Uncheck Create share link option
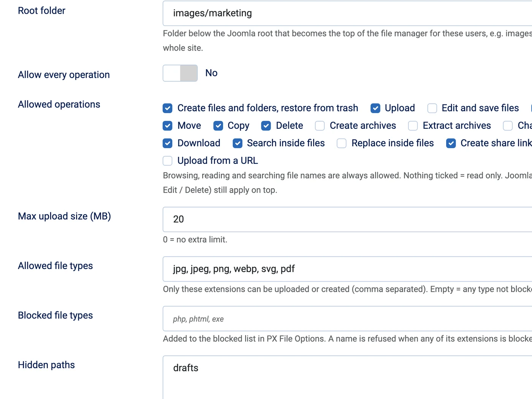532x399 pixels. coord(451,143)
